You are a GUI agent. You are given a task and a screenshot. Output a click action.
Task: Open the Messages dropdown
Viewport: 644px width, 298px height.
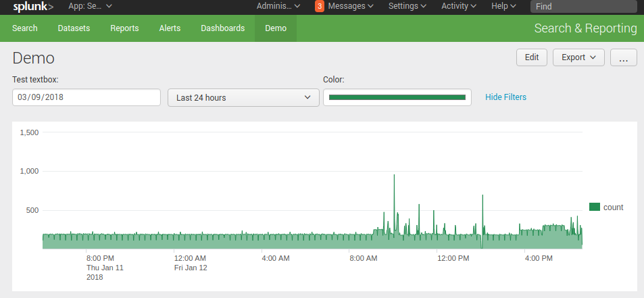tap(351, 6)
